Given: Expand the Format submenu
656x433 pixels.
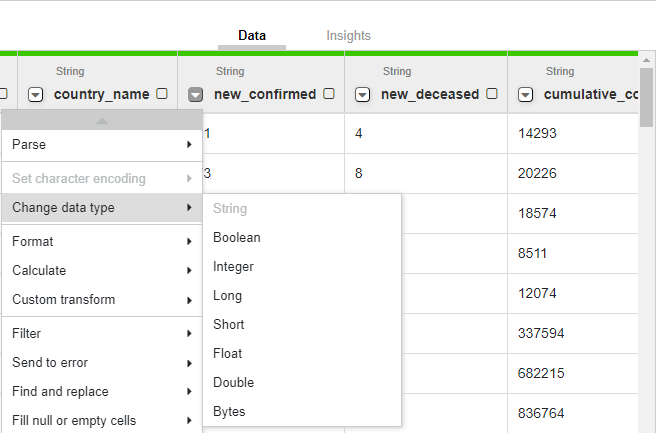Looking at the screenshot, I should point(101,241).
